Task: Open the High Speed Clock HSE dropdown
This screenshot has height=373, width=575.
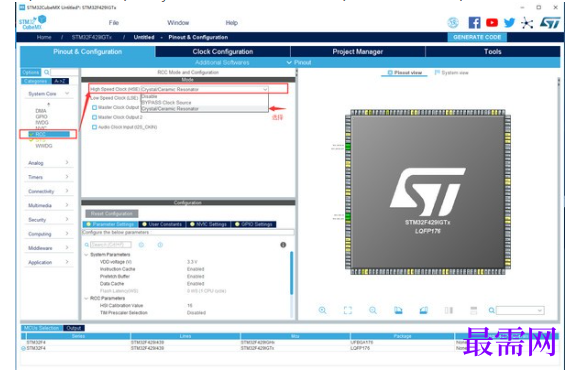Action: click(205, 89)
